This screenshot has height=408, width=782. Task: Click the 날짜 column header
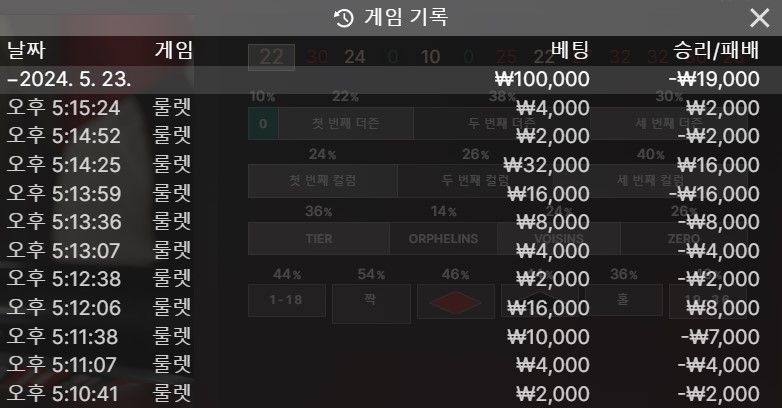tap(26, 50)
